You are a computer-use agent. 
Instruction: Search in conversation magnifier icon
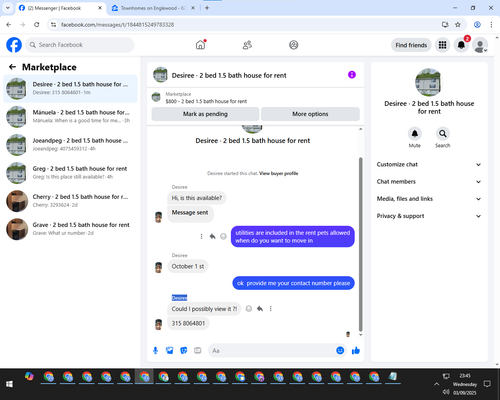click(443, 134)
